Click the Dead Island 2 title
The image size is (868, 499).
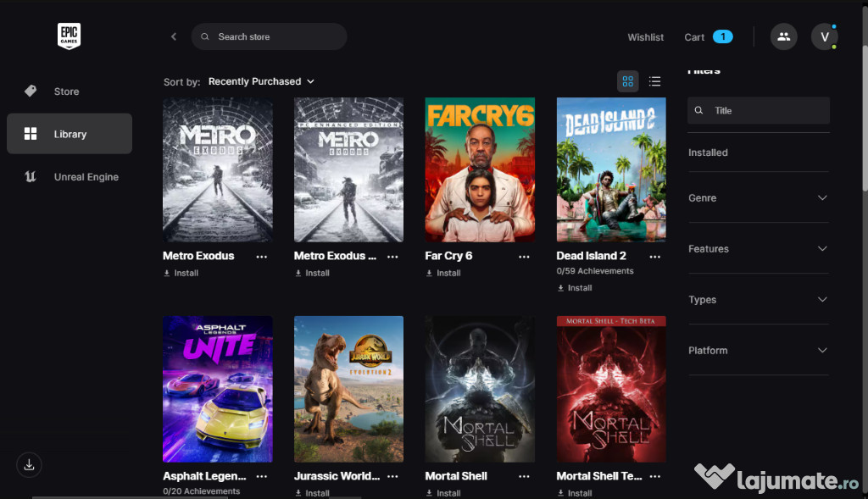click(x=591, y=256)
